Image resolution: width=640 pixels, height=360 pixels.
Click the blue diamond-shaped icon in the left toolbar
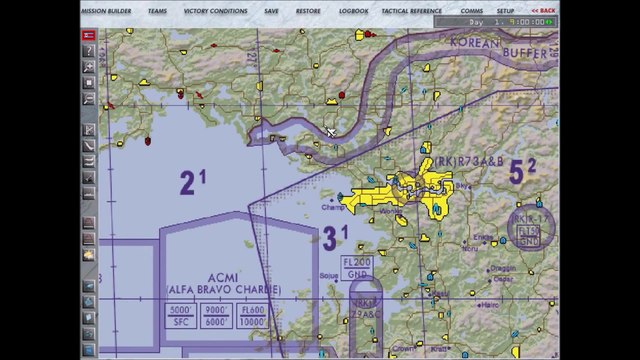point(89,302)
